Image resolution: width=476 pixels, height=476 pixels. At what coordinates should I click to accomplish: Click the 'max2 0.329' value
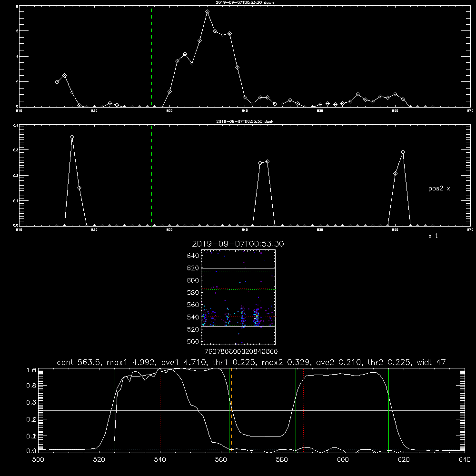click(x=286, y=362)
